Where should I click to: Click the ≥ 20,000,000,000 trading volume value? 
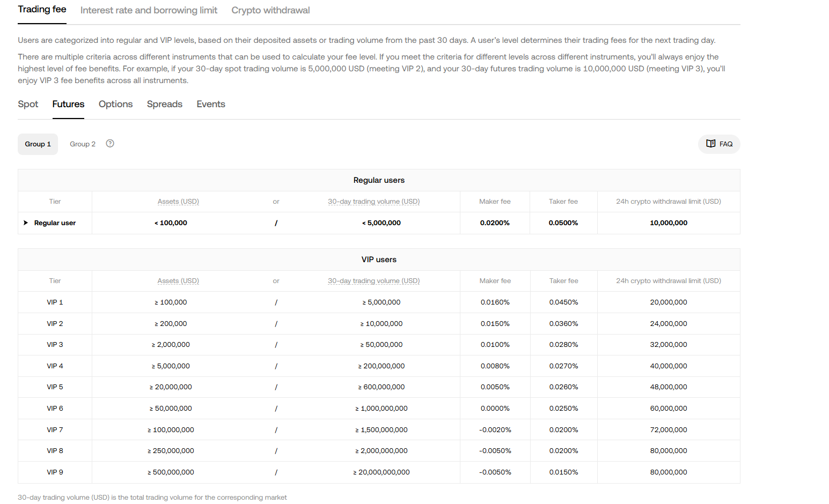(382, 472)
